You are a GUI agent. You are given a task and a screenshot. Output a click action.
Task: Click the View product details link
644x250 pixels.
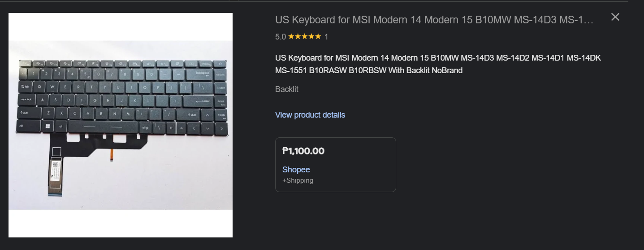310,115
